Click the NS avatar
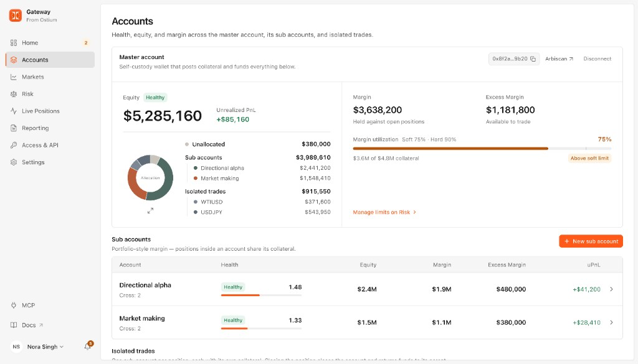This screenshot has height=364, width=638. [x=16, y=347]
